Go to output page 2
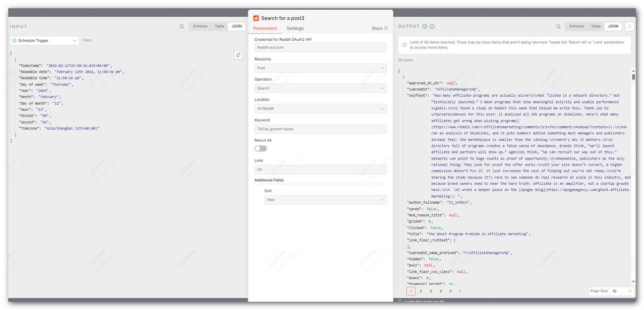 (421, 291)
